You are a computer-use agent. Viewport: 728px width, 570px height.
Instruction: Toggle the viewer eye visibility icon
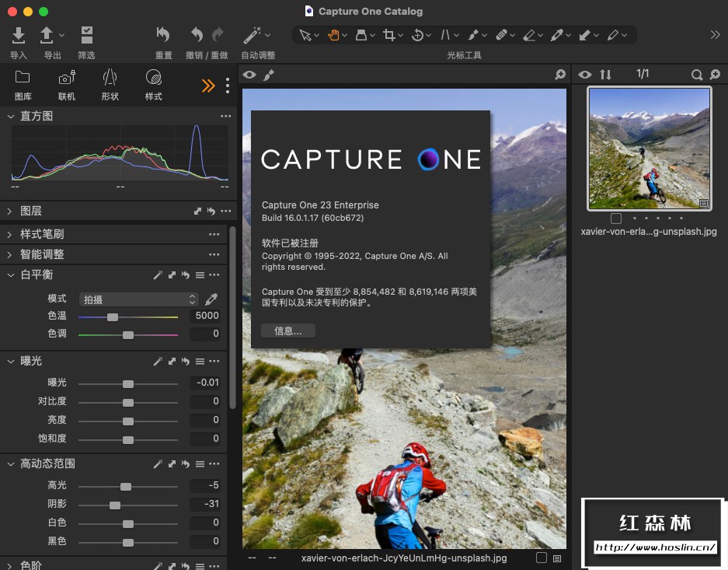coord(249,75)
